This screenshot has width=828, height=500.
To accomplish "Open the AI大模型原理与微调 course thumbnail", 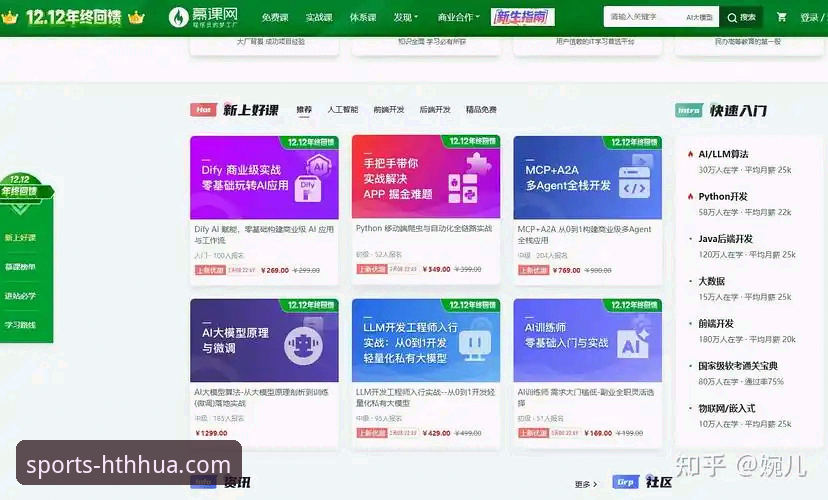I will 264,341.
